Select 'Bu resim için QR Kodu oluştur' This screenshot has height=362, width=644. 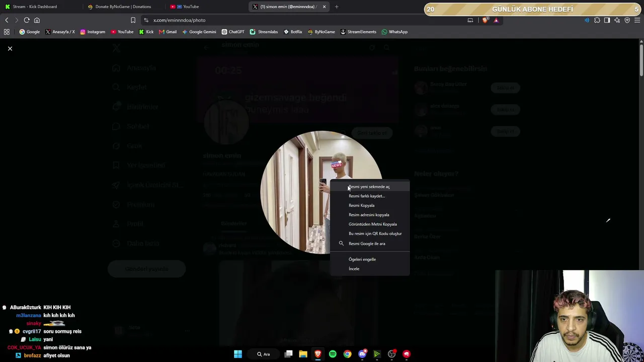(370, 233)
